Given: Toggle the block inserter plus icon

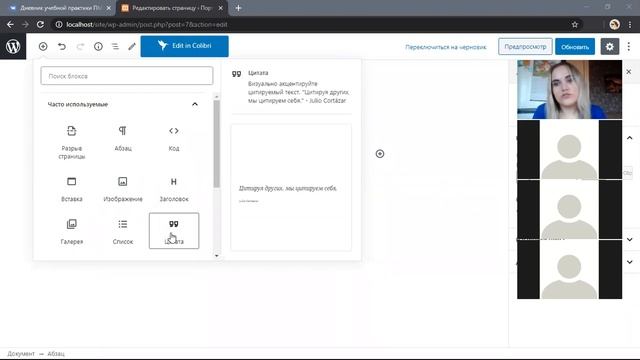Looking at the screenshot, I should pyautogui.click(x=43, y=47).
